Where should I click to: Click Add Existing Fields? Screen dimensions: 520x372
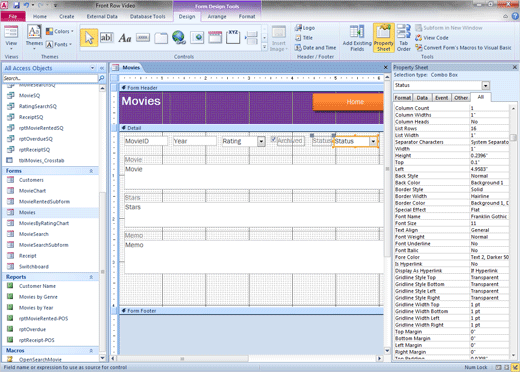(357, 38)
